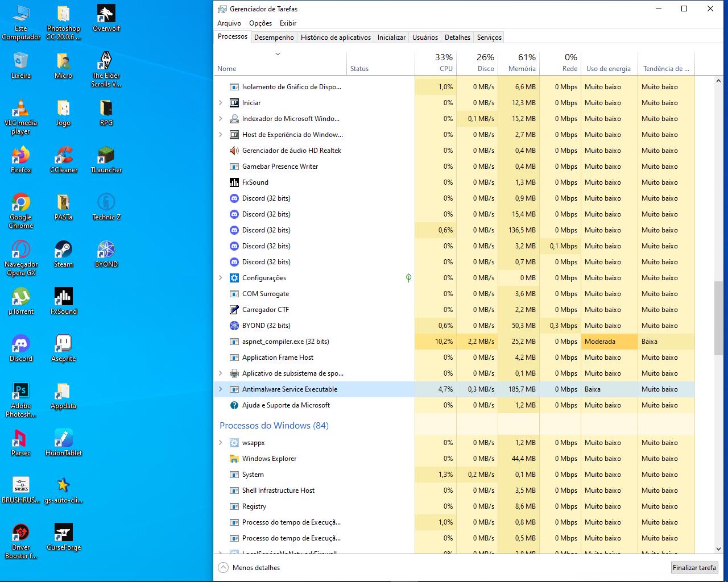Switch to the Desempenho tab
Image resolution: width=728 pixels, height=582 pixels.
click(x=274, y=38)
